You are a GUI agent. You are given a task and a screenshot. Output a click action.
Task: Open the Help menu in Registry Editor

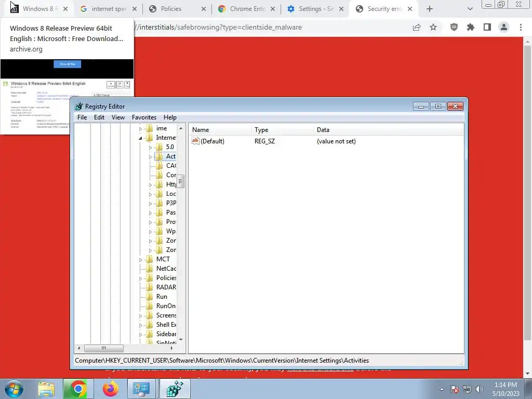pyautogui.click(x=170, y=117)
